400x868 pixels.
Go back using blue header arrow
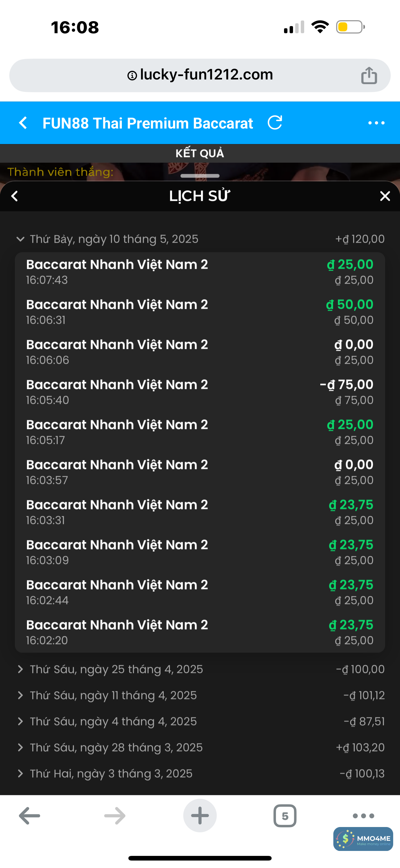23,123
